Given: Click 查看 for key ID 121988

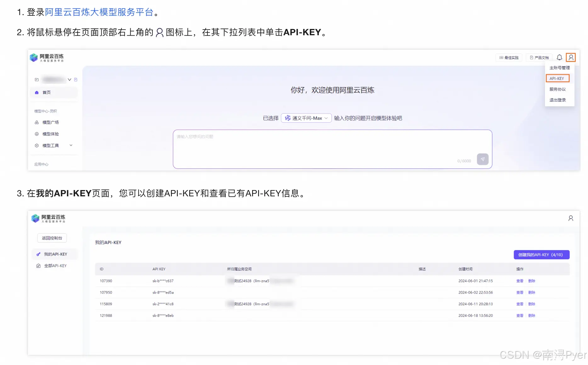Looking at the screenshot, I should tap(520, 315).
